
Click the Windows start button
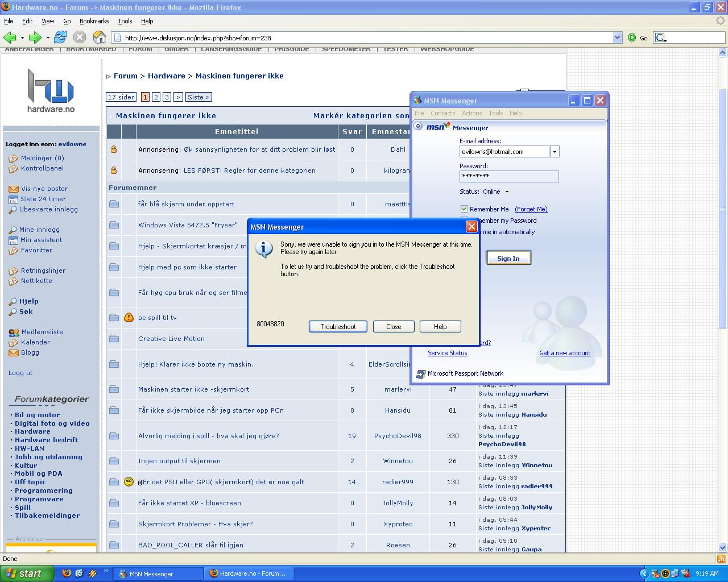pyautogui.click(x=27, y=573)
